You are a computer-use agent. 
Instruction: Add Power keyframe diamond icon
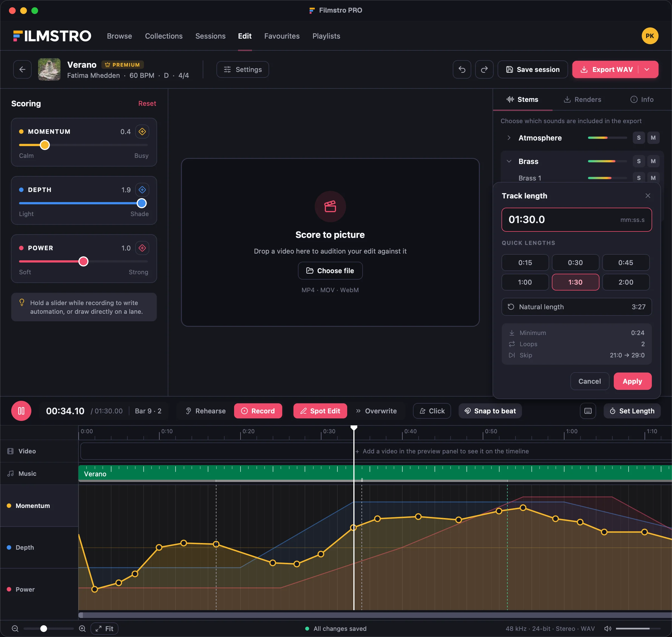click(x=142, y=248)
